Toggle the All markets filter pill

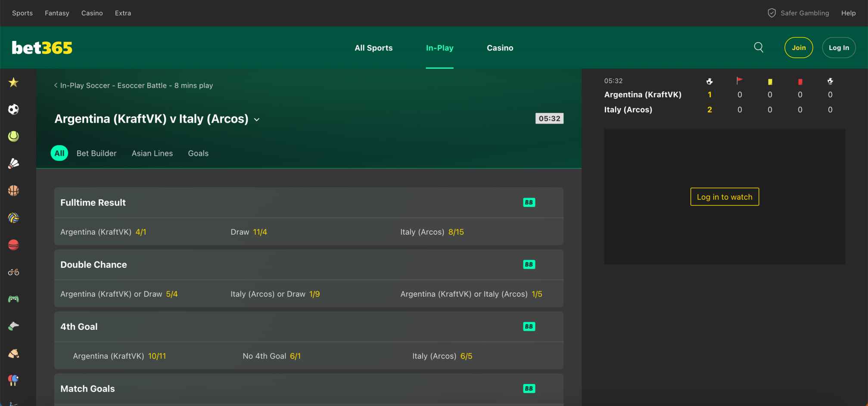(x=59, y=153)
